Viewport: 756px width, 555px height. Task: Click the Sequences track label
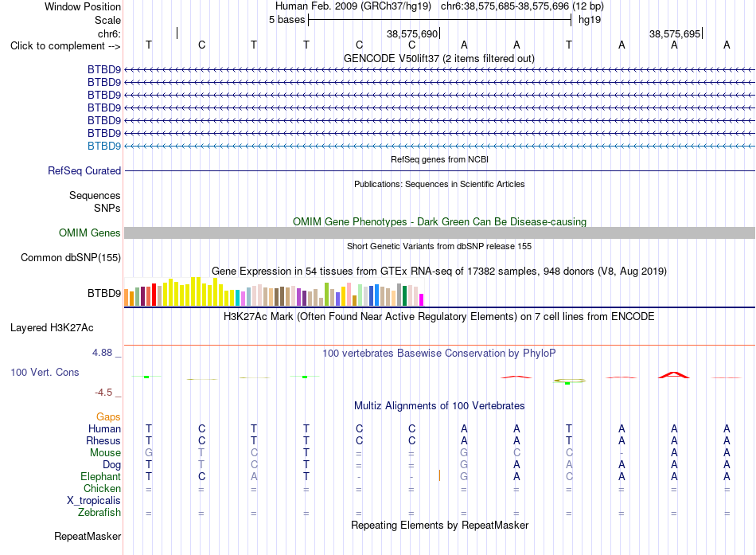coord(95,195)
